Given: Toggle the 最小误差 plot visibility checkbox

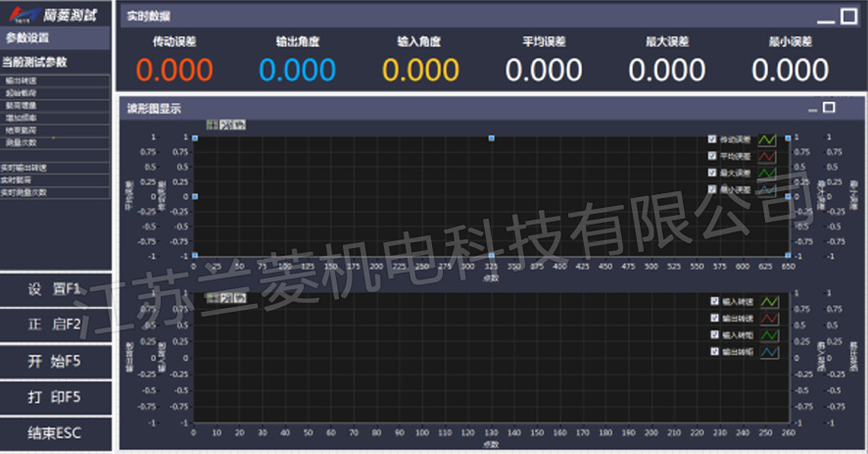Looking at the screenshot, I should [712, 188].
